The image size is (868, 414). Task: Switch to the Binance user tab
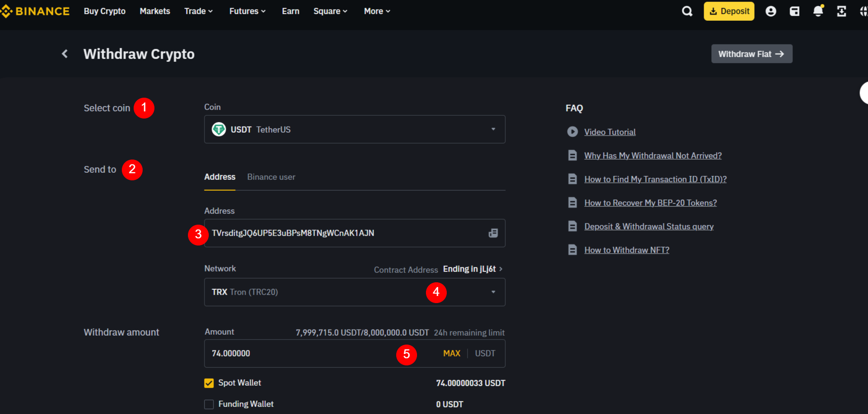[271, 177]
